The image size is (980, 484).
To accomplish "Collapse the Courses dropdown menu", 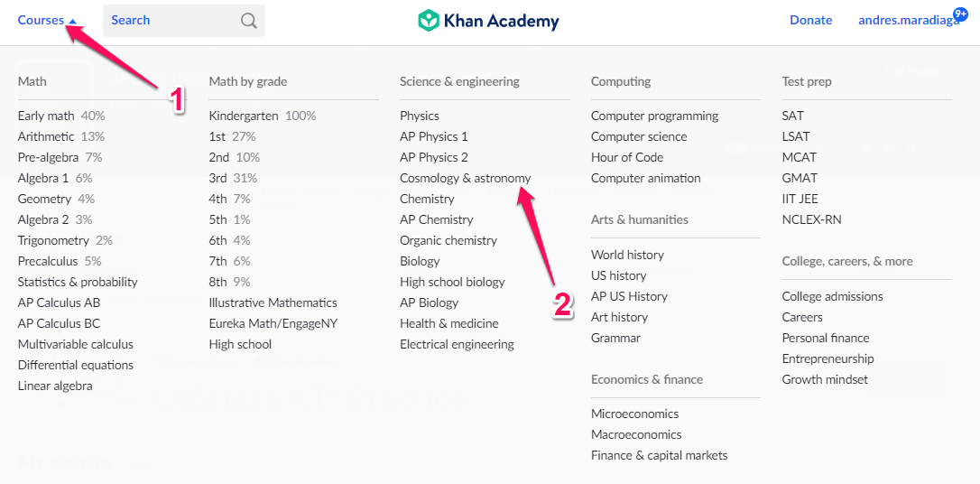I will (42, 21).
